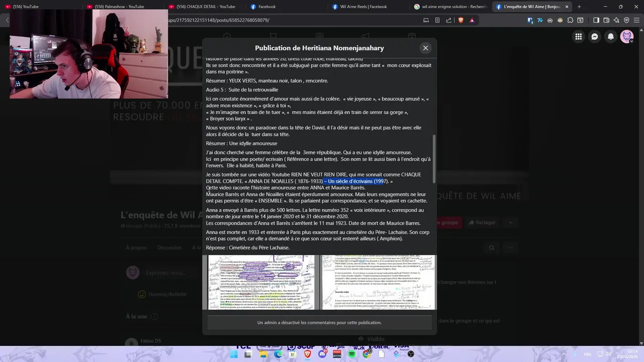Open the Brave VPN shield icon
This screenshot has height=362, width=644.
[x=627, y=20]
